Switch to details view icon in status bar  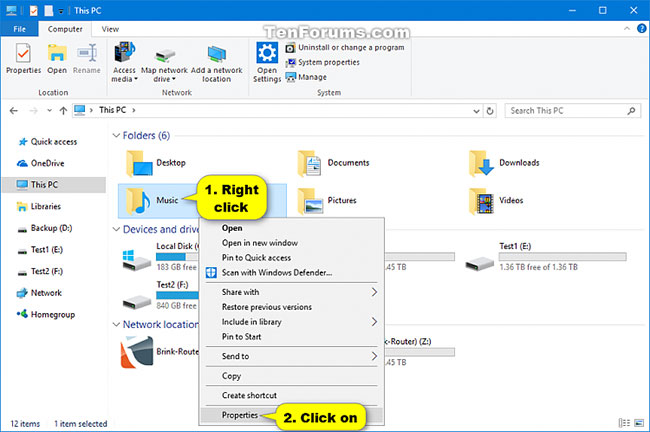(x=624, y=423)
